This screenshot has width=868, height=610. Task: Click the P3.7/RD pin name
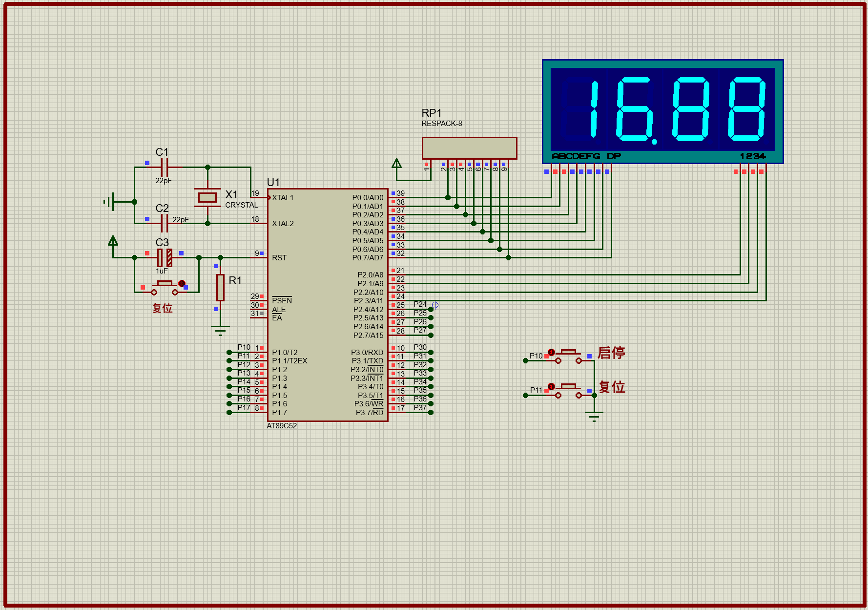pyautogui.click(x=370, y=413)
